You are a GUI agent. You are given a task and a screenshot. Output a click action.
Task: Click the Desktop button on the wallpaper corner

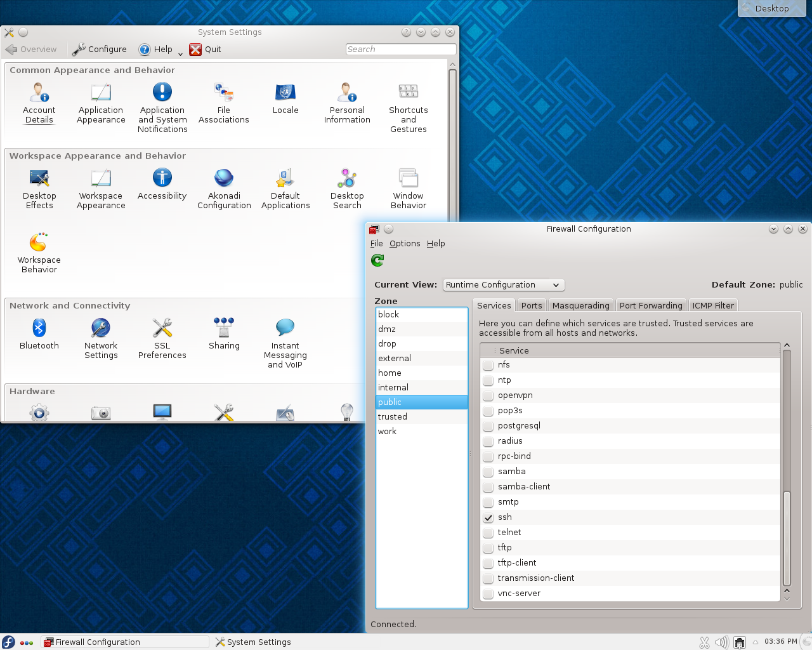[772, 8]
